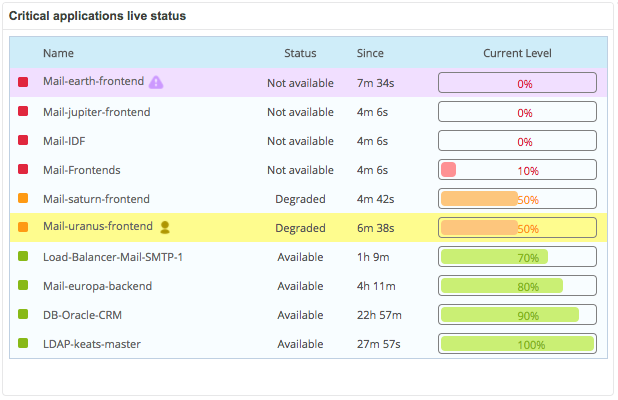The height and width of the screenshot is (400, 618).
Task: Click the green status square for DB-Oracle-CRM
Action: pyautogui.click(x=23, y=314)
